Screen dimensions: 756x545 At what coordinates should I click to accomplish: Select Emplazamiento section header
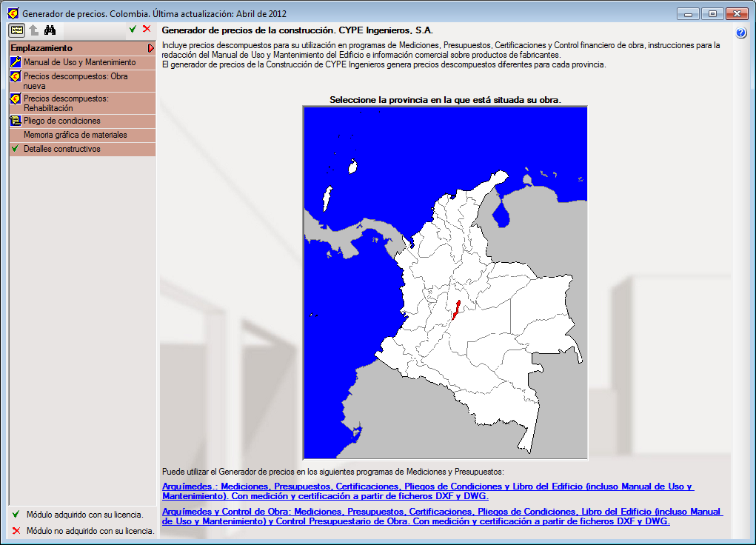(82, 48)
